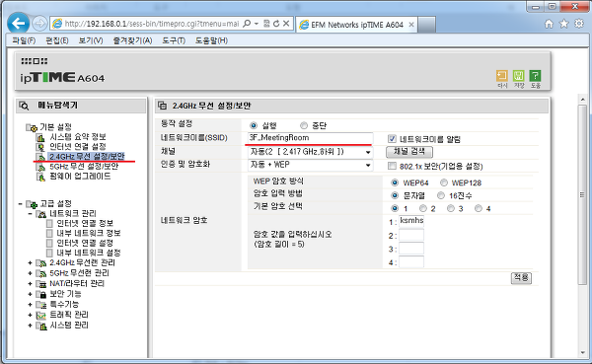Click the SSID field containing 3F_MeetingRoom
The width and height of the screenshot is (592, 364).
coord(311,138)
